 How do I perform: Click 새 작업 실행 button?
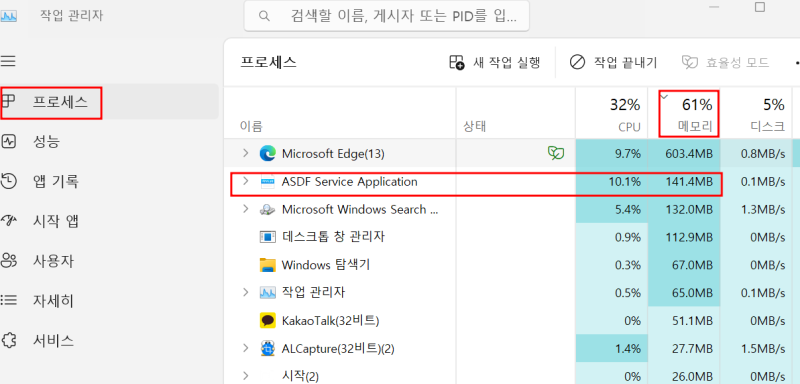494,63
